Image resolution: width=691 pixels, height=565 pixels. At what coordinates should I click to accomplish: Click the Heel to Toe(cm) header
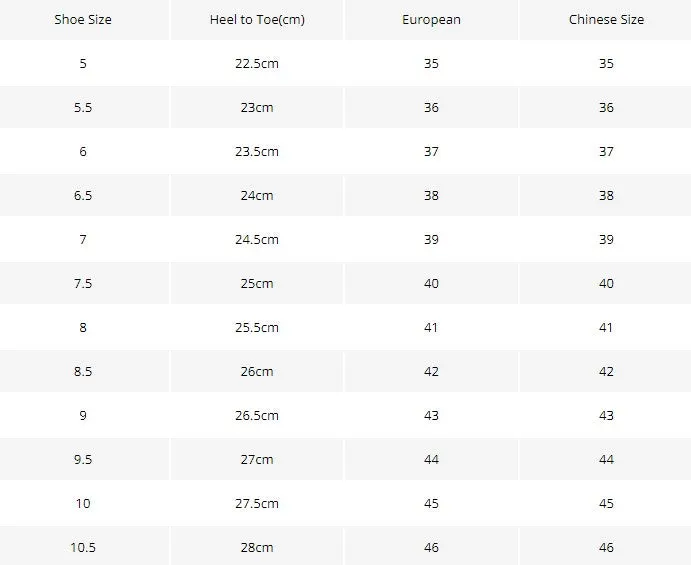tap(257, 20)
